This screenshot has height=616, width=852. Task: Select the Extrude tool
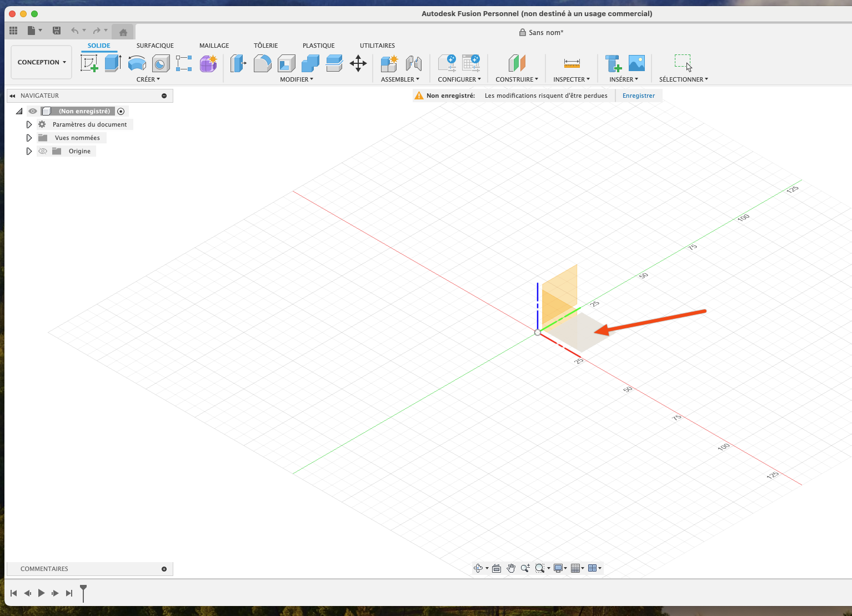tap(113, 63)
